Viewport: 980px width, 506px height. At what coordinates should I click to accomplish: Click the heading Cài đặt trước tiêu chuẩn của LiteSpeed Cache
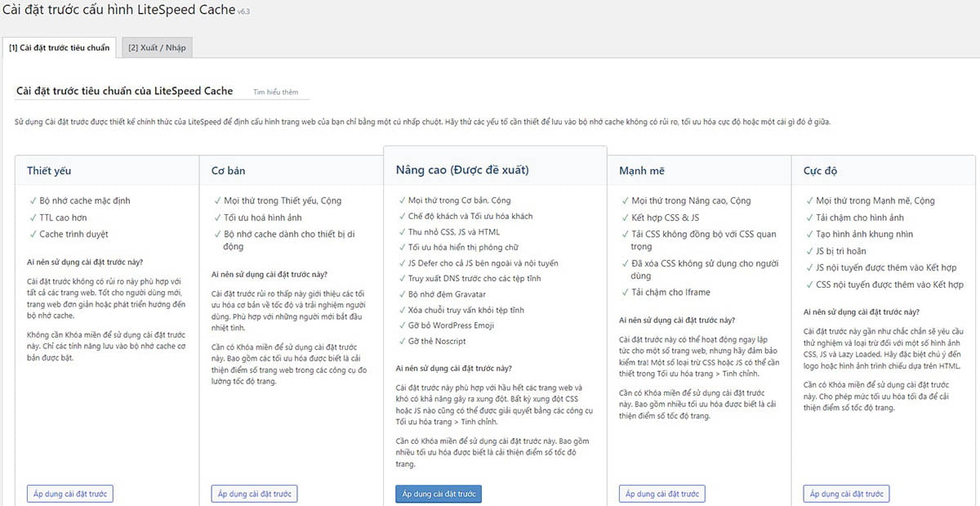pyautogui.click(x=125, y=92)
